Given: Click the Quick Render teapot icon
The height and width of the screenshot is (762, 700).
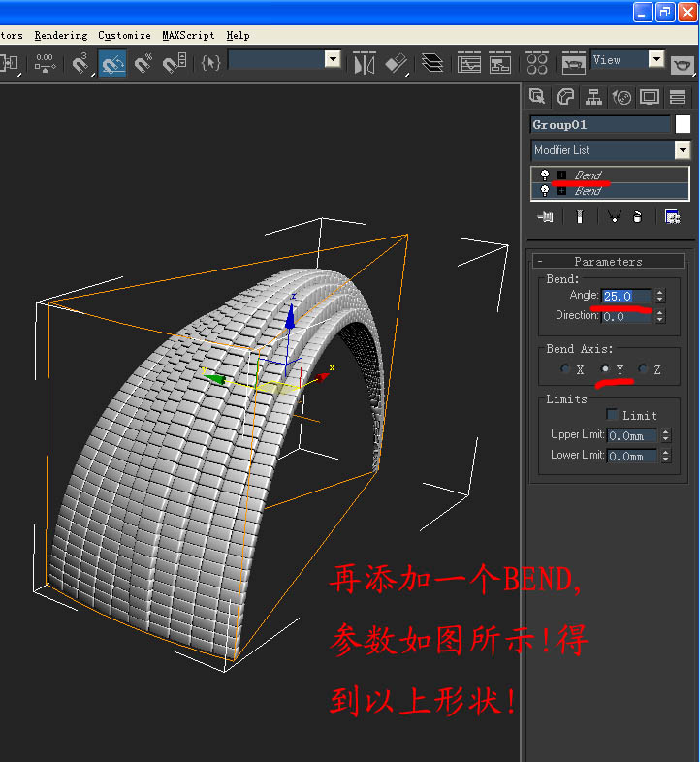Looking at the screenshot, I should pyautogui.click(x=683, y=65).
